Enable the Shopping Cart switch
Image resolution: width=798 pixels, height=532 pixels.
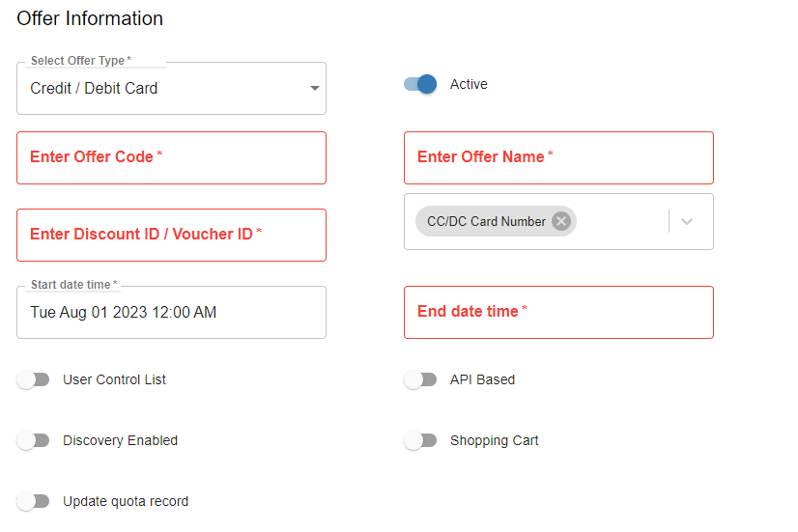pyautogui.click(x=420, y=440)
